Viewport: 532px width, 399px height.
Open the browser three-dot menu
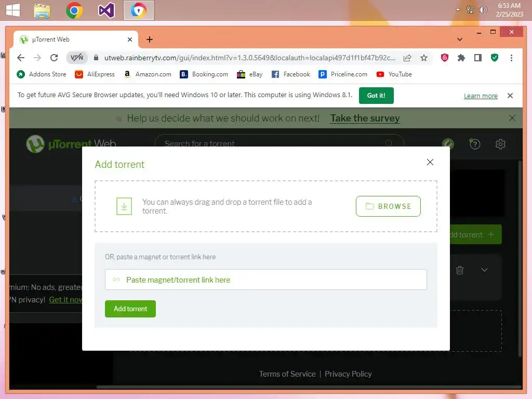click(x=511, y=58)
